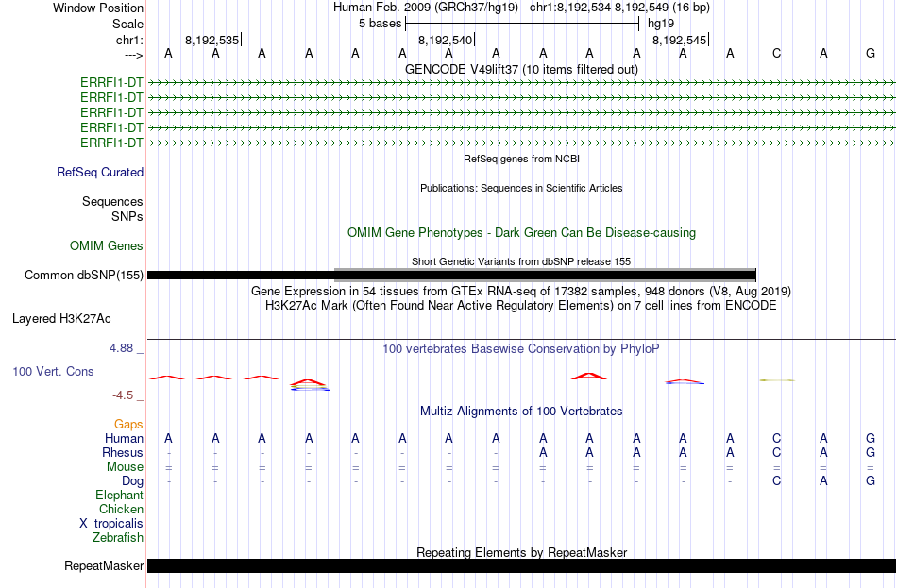897x588 pixels.
Task: Click the Human Feb. 2009 (GRCh37/hg19) title
Action: pyautogui.click(x=426, y=8)
